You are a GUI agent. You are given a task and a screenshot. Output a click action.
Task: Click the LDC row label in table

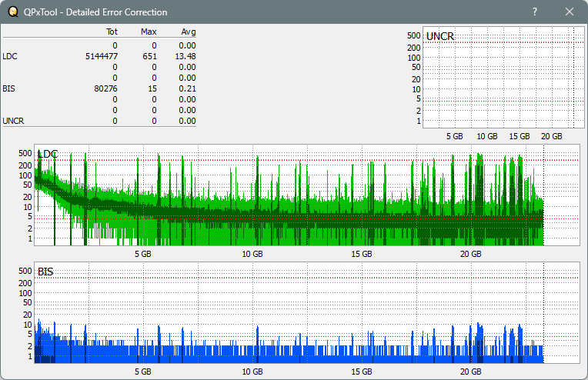coord(10,56)
